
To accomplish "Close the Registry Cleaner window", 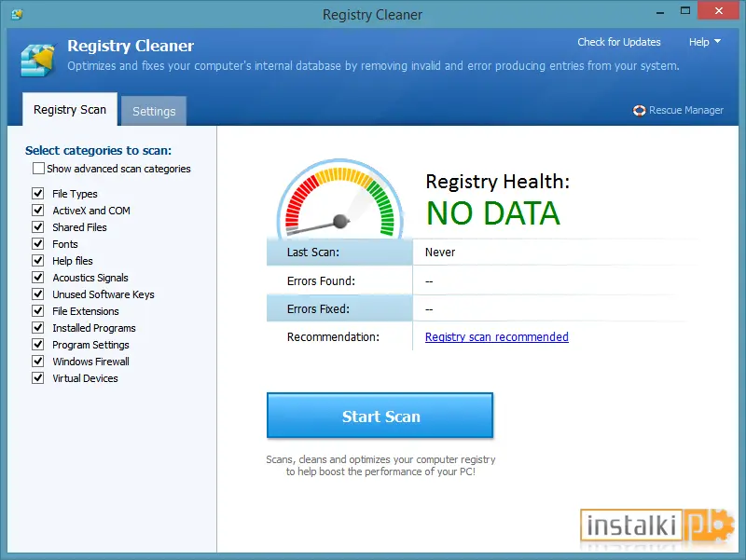I will [x=718, y=10].
